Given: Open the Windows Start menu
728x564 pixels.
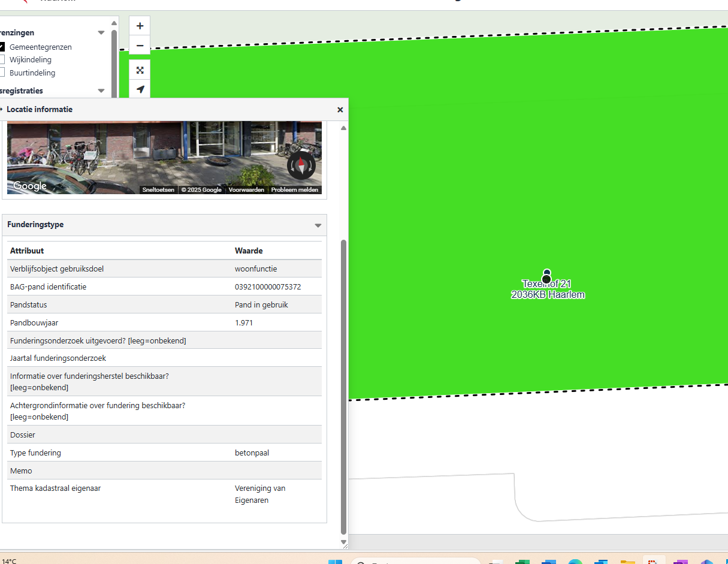Looking at the screenshot, I should tap(335, 562).
